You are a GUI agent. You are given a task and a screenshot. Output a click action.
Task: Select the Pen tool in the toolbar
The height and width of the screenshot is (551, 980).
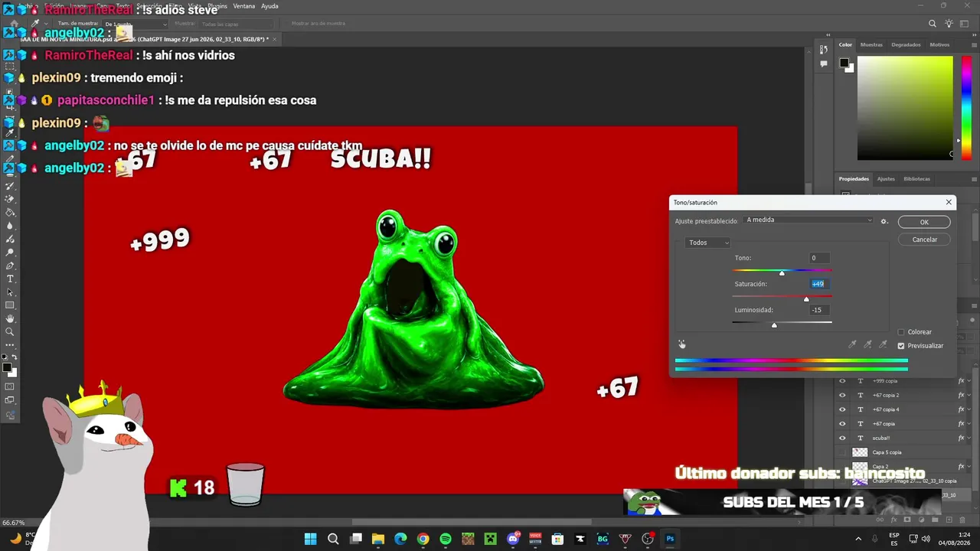point(10,266)
